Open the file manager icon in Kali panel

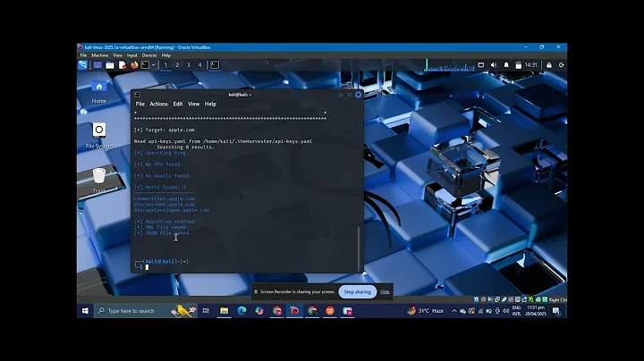point(110,65)
